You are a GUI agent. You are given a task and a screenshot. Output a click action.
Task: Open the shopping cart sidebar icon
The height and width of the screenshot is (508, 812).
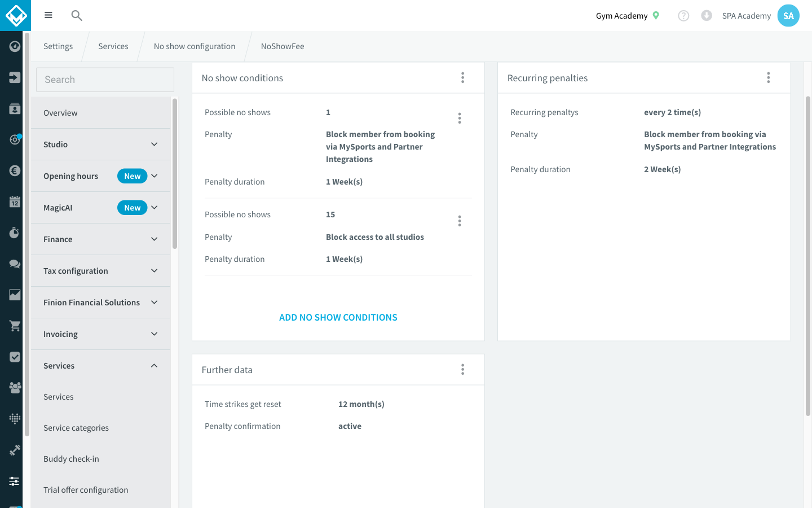coord(15,326)
